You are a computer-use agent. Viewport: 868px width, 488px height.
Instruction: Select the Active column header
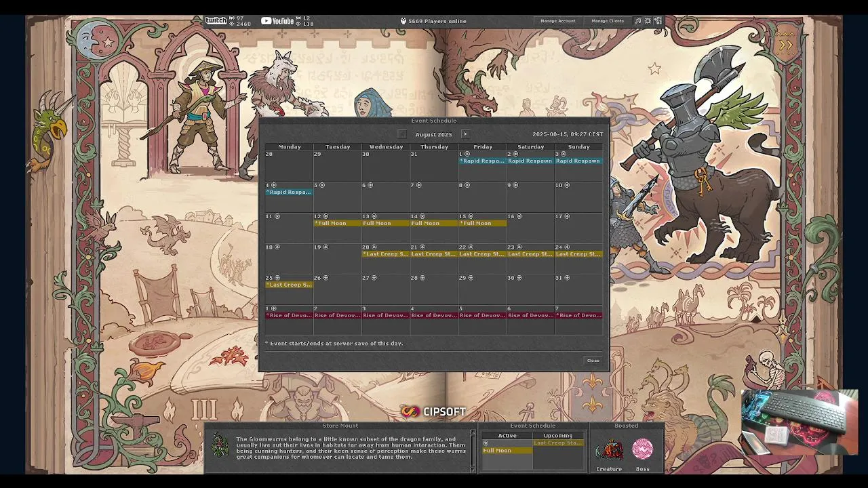pos(507,436)
